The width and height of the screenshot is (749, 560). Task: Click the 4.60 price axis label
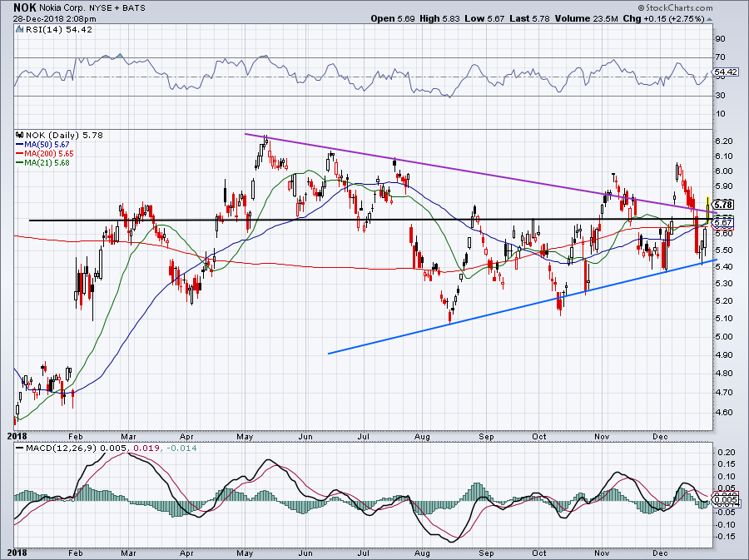point(724,413)
